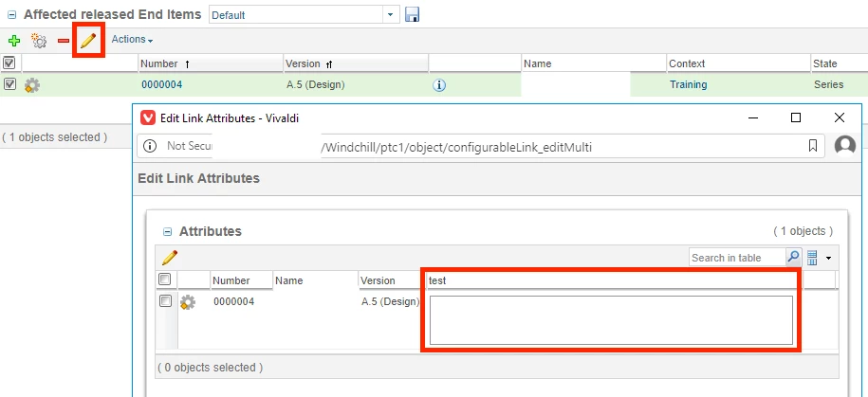Click the Vivaldi profile avatar icon
The image size is (868, 397).
click(844, 145)
